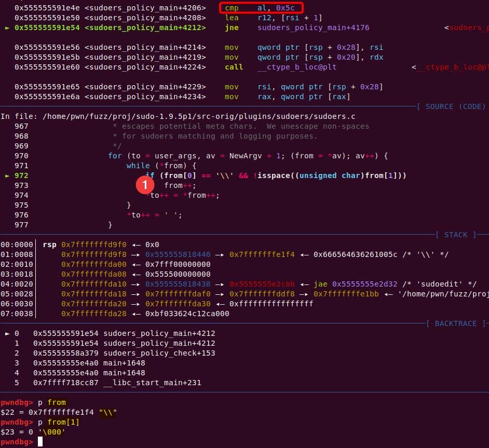Click the sudoers.c source file path
The height and width of the screenshot is (448, 489).
[199, 117]
